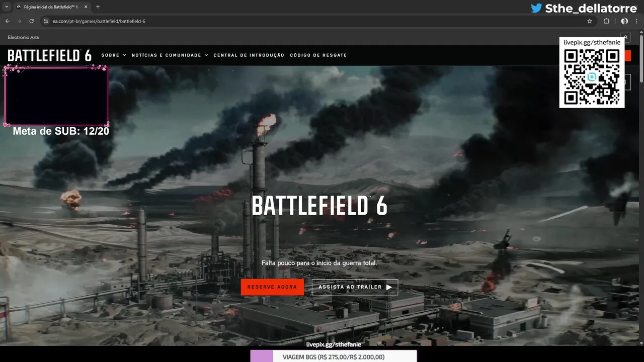View site information next to the URL
The image size is (644, 362).
pos(46,21)
